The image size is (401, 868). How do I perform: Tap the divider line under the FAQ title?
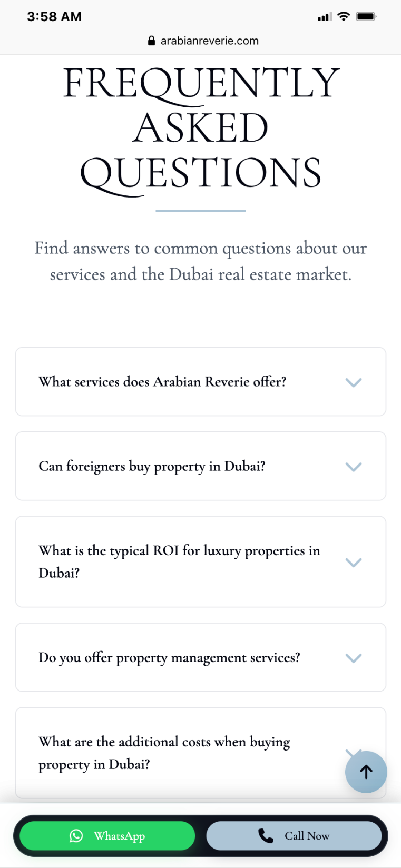tap(200, 211)
